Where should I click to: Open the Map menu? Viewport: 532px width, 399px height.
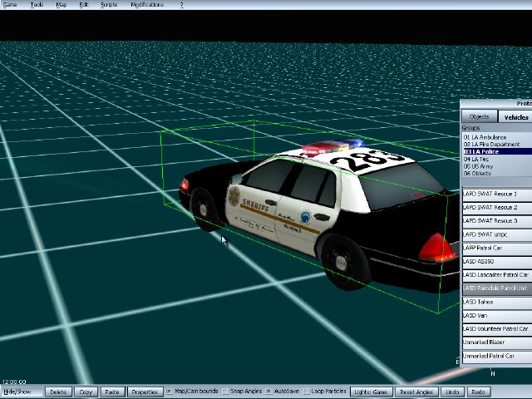click(61, 5)
